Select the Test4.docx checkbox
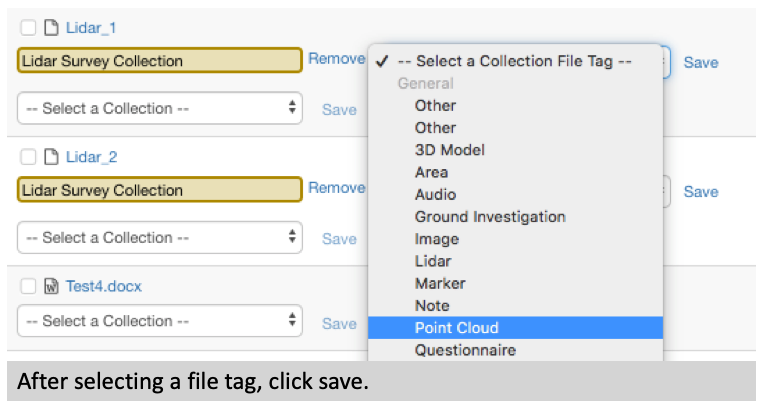The height and width of the screenshot is (410, 764). [x=29, y=286]
